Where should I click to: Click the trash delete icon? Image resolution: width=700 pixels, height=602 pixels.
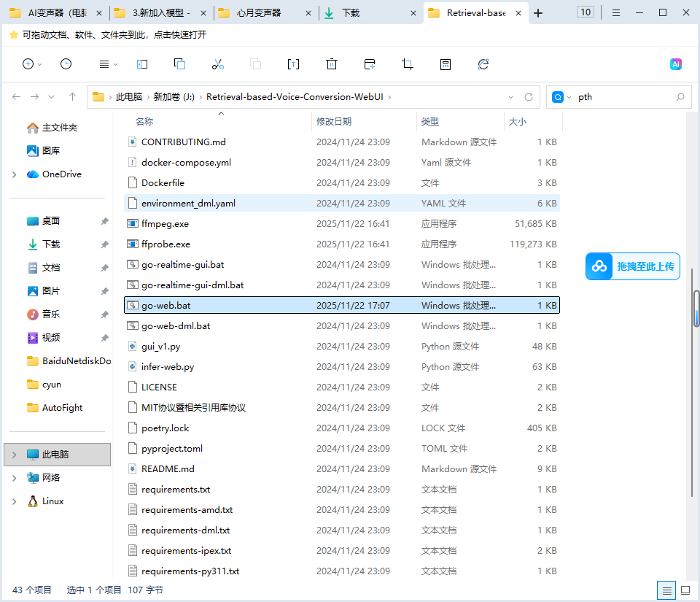332,64
